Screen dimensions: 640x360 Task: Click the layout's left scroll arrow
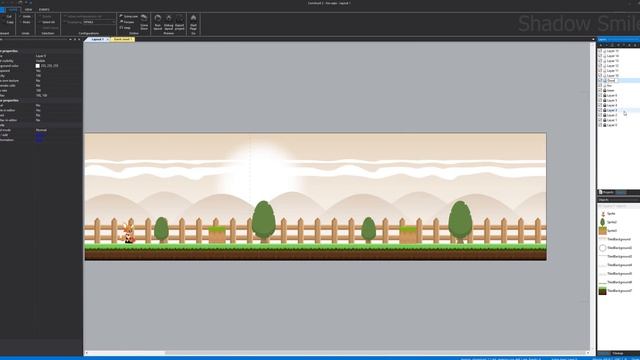click(x=86, y=353)
